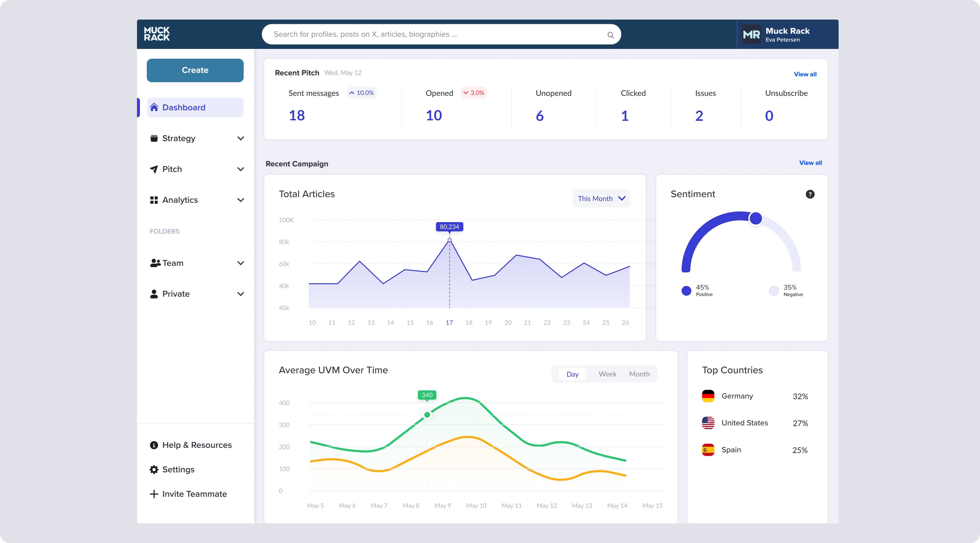The width and height of the screenshot is (980, 543).
Task: Switch UVM chart to Week view
Action: pos(607,374)
